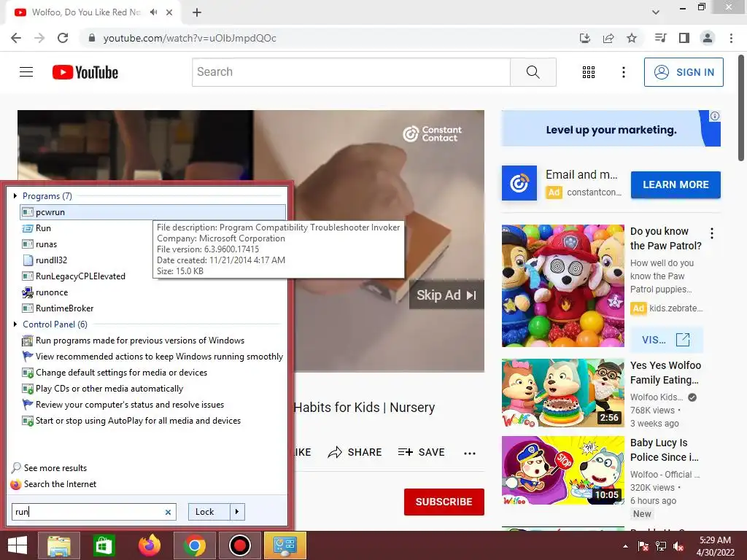
Task: Open the tab search chevron
Action: coord(656,12)
